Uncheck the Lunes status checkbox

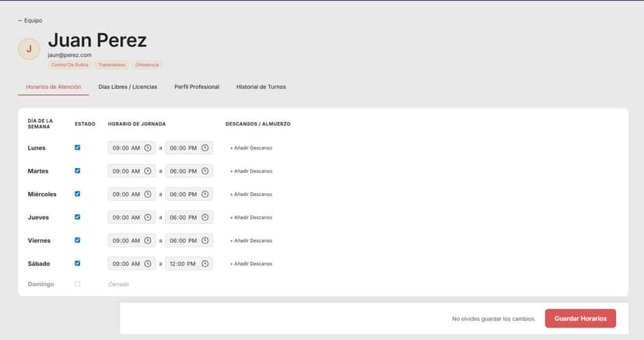coord(77,147)
